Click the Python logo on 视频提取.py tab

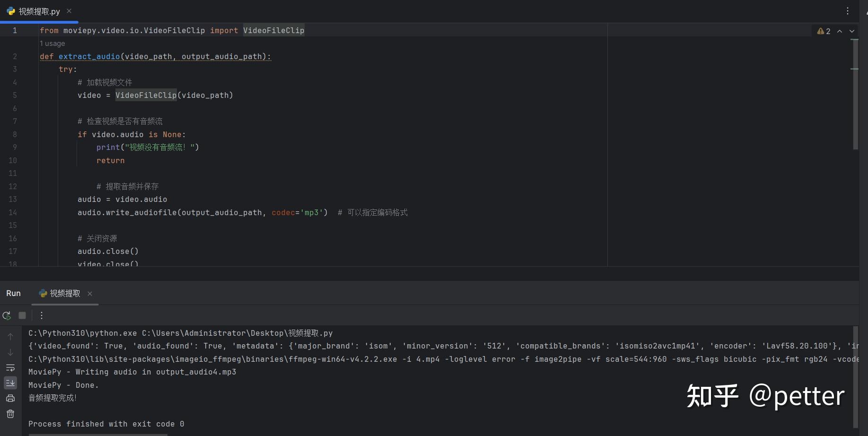11,11
